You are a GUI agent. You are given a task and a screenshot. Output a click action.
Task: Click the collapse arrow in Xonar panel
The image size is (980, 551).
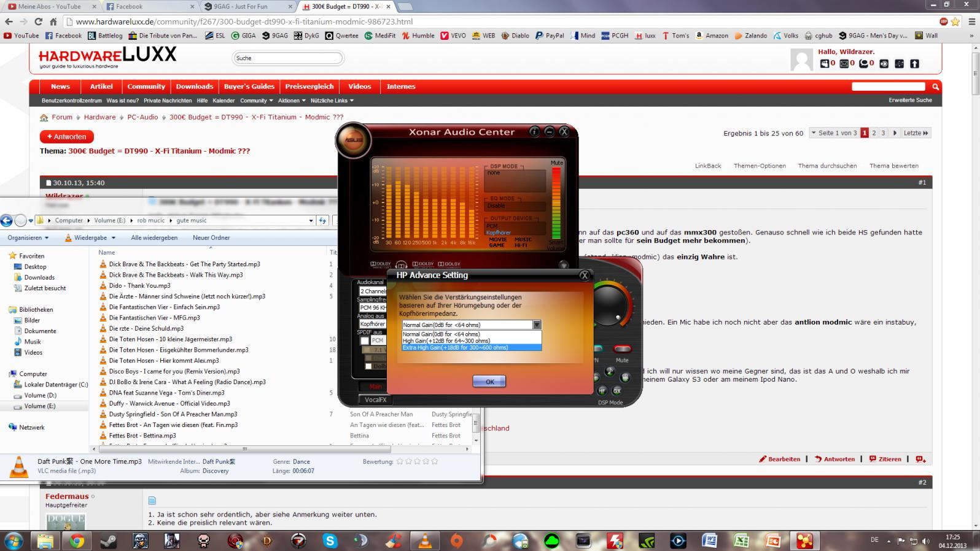(x=563, y=265)
